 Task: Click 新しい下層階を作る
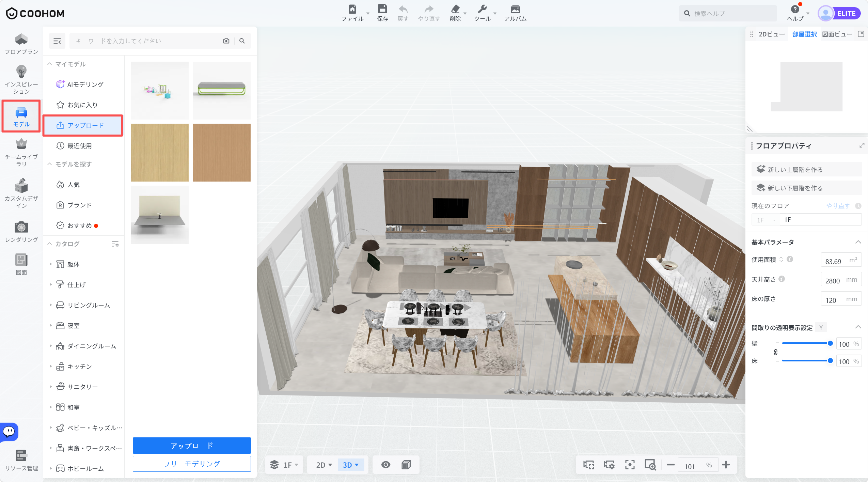coord(806,188)
